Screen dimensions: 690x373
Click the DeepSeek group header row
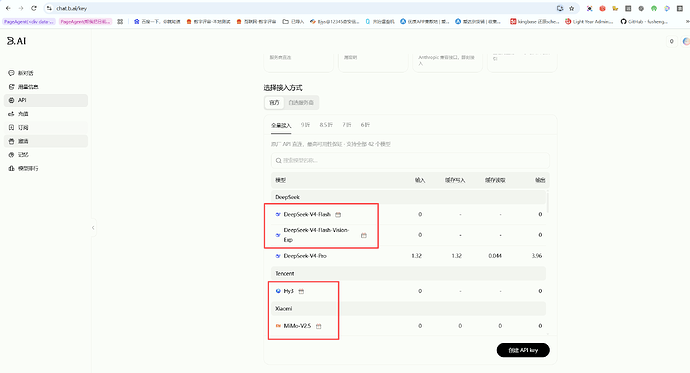[408, 197]
